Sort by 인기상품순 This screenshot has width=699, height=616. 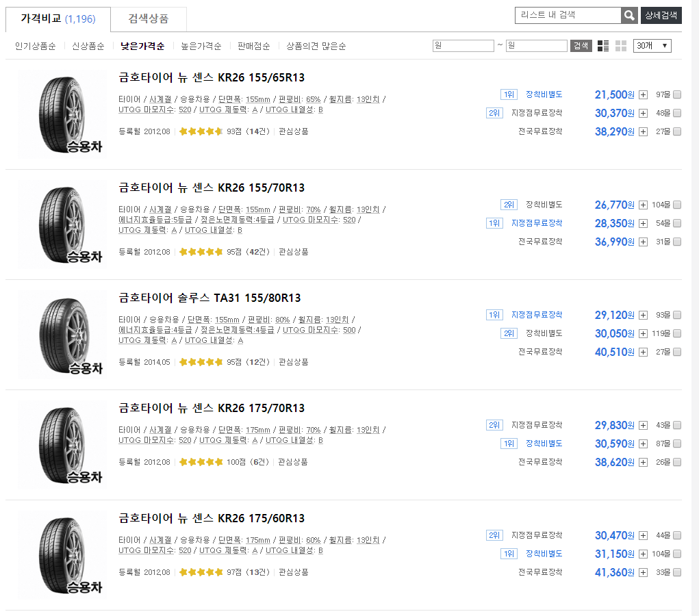click(35, 47)
